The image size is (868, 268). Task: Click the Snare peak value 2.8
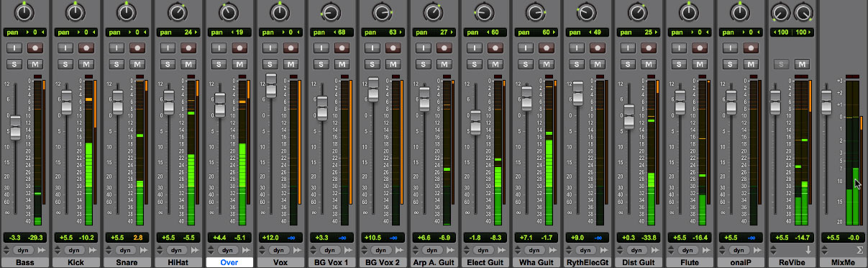pyautogui.click(x=139, y=237)
